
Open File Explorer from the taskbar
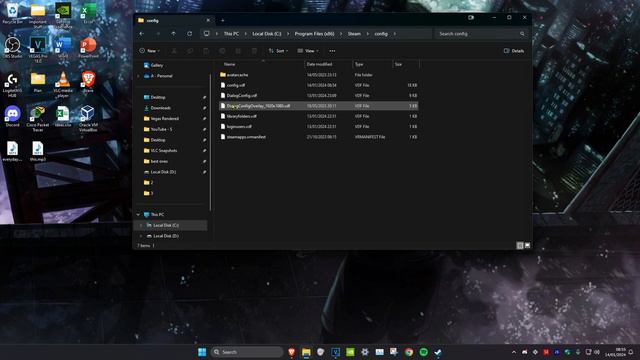(x=306, y=352)
